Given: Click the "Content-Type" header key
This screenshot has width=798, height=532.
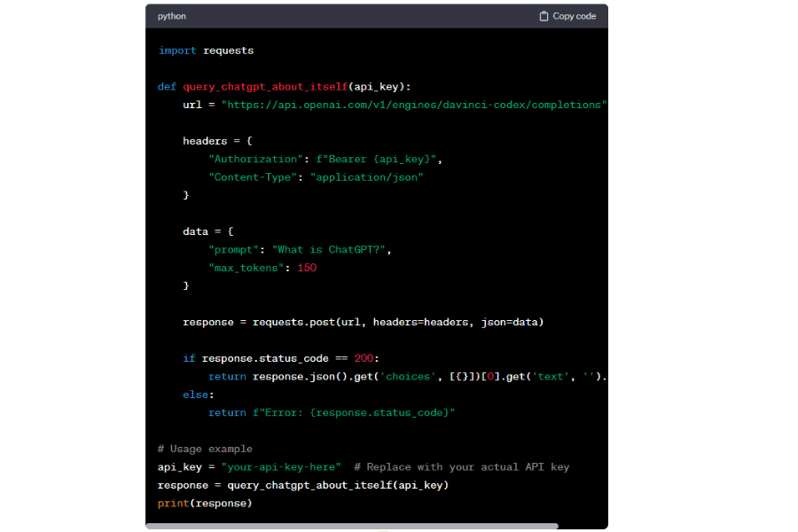Looking at the screenshot, I should pyautogui.click(x=253, y=177).
